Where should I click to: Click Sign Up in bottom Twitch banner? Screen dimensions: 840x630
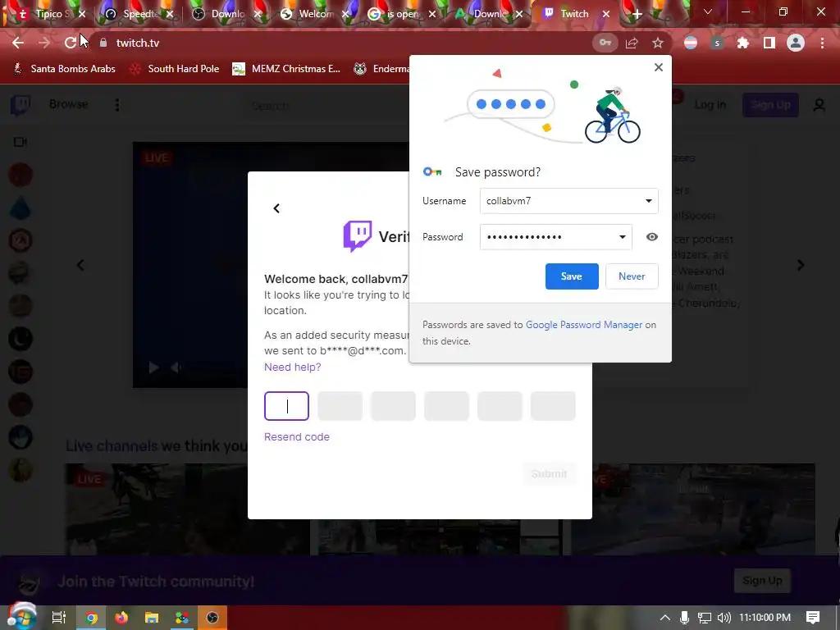(762, 581)
